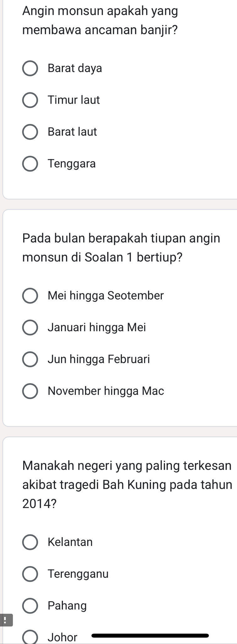
Task: Tap the 'Manakah negeri' Bah Kuning question text
Action: pyautogui.click(x=127, y=484)
